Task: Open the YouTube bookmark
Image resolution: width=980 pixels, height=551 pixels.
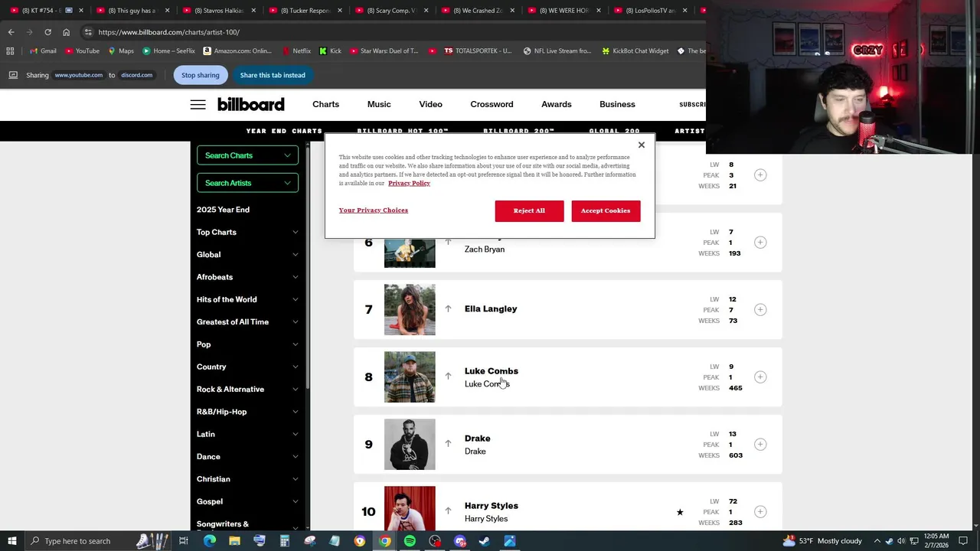Action: click(x=82, y=51)
